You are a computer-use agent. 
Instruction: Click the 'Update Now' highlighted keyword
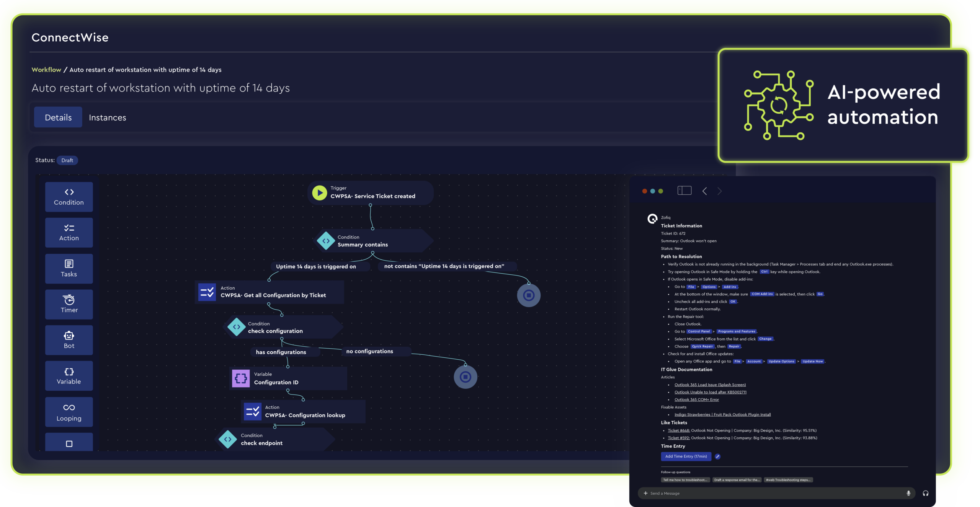tap(813, 362)
